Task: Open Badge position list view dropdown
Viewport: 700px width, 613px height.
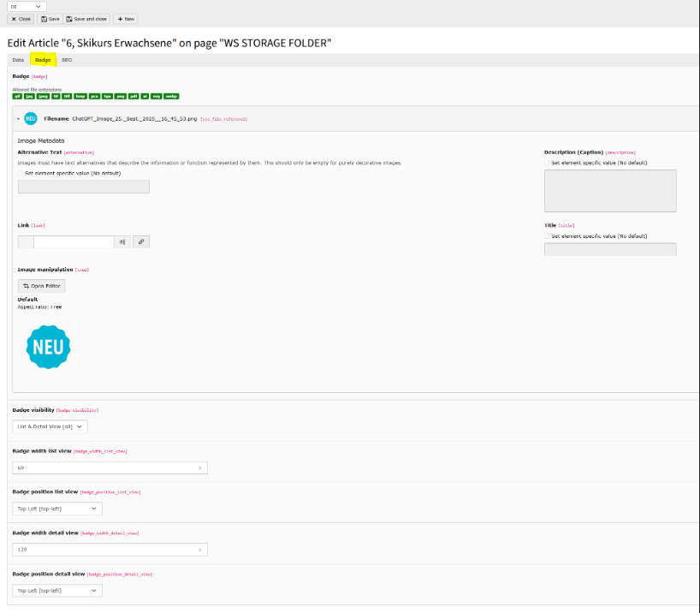Action: (x=57, y=509)
